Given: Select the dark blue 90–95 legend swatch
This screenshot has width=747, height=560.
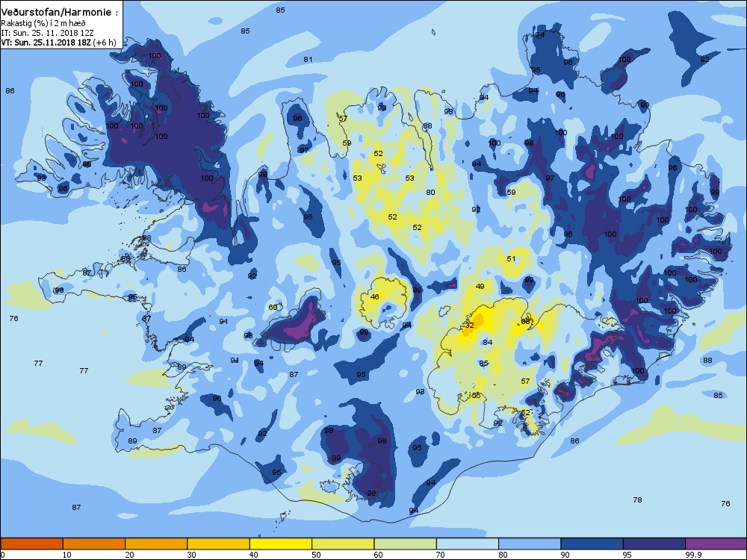Looking at the screenshot, I should 592,544.
